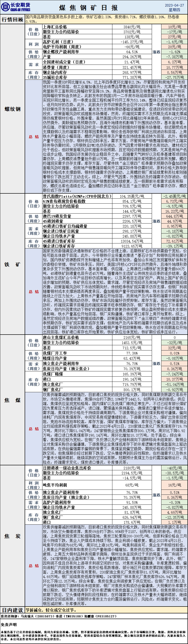188x644 pixels.
Task: Select the value 2397.7万吨
Action: click(132, 216)
